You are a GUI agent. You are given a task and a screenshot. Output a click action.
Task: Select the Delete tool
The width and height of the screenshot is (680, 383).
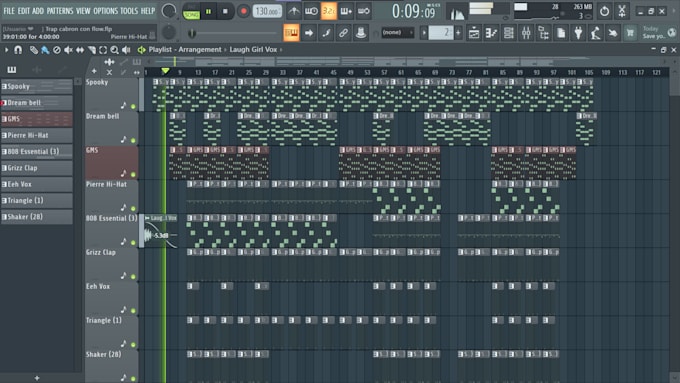[56, 50]
